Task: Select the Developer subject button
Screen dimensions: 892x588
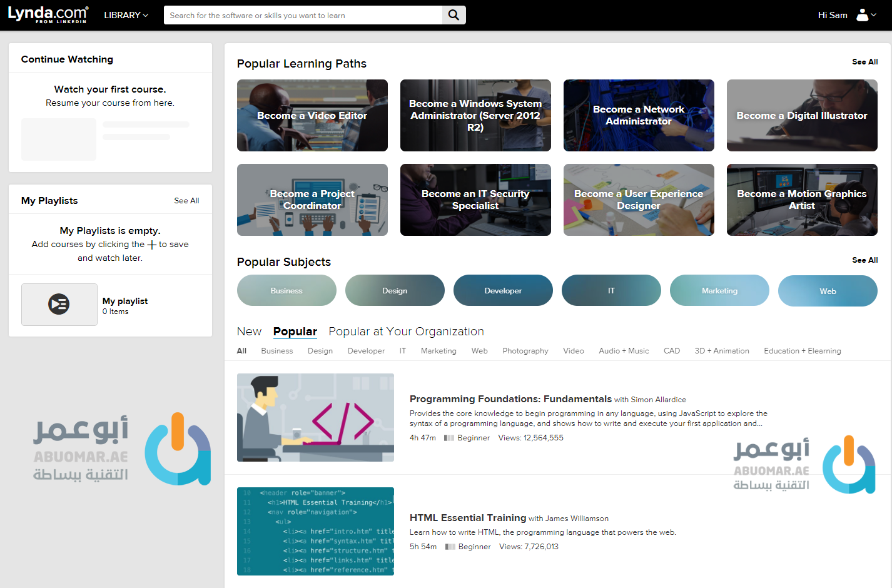Action: click(x=503, y=291)
